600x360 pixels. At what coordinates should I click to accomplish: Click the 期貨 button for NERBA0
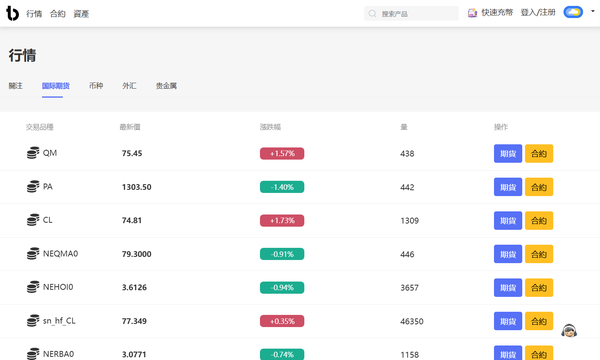508,353
